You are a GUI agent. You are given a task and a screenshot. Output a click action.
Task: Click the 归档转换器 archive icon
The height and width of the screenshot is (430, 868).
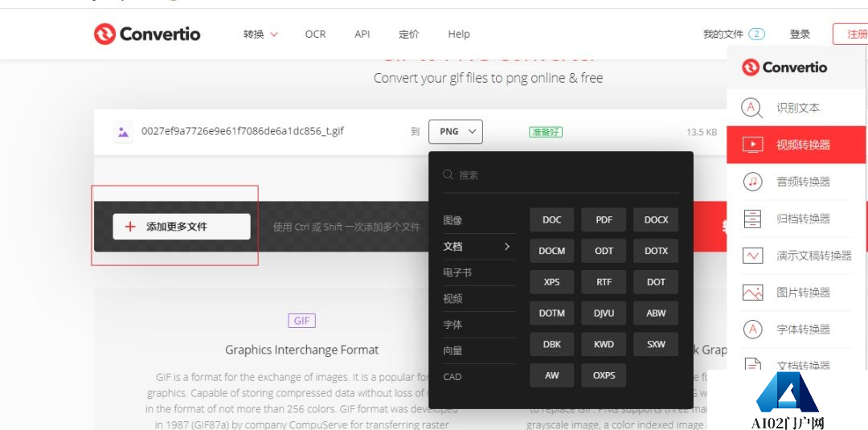pos(752,219)
